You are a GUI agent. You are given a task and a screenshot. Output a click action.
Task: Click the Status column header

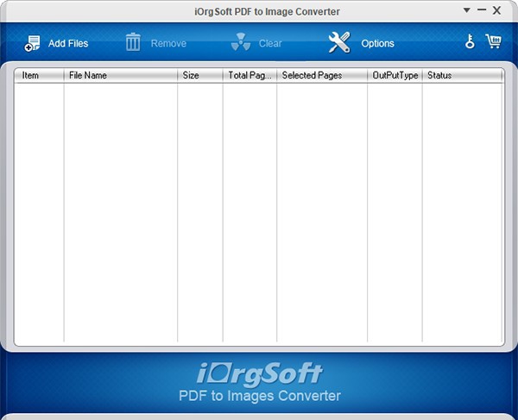pos(463,76)
